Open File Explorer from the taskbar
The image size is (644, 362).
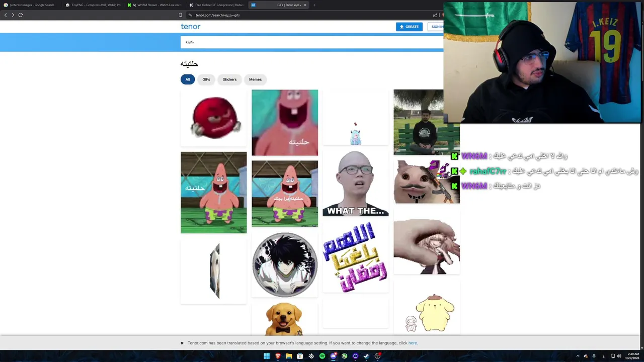pyautogui.click(x=289, y=356)
